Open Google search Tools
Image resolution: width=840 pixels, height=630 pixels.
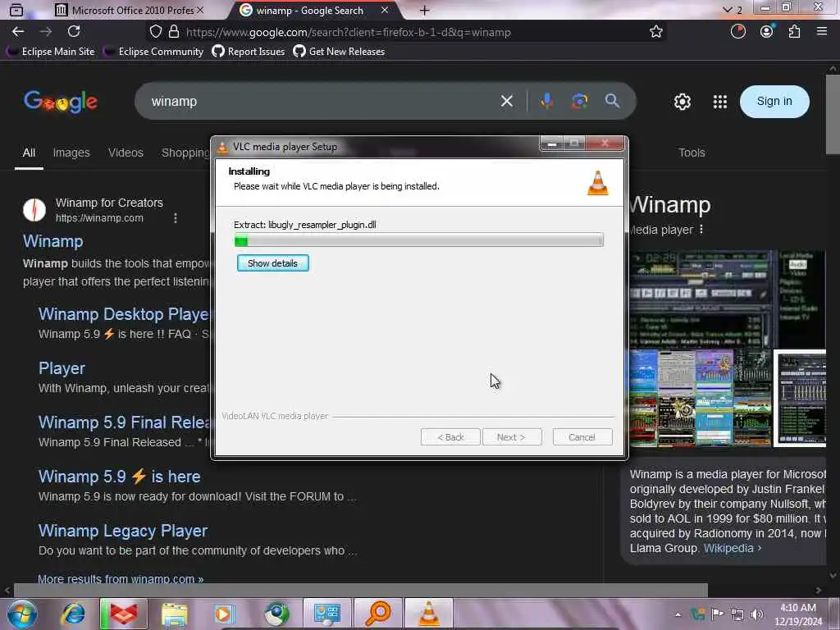[692, 153]
